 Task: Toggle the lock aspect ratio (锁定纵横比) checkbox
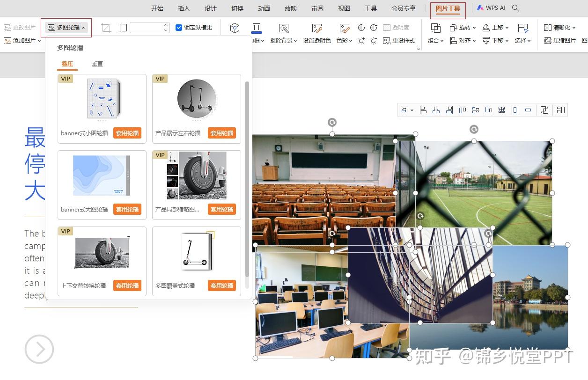pos(179,28)
